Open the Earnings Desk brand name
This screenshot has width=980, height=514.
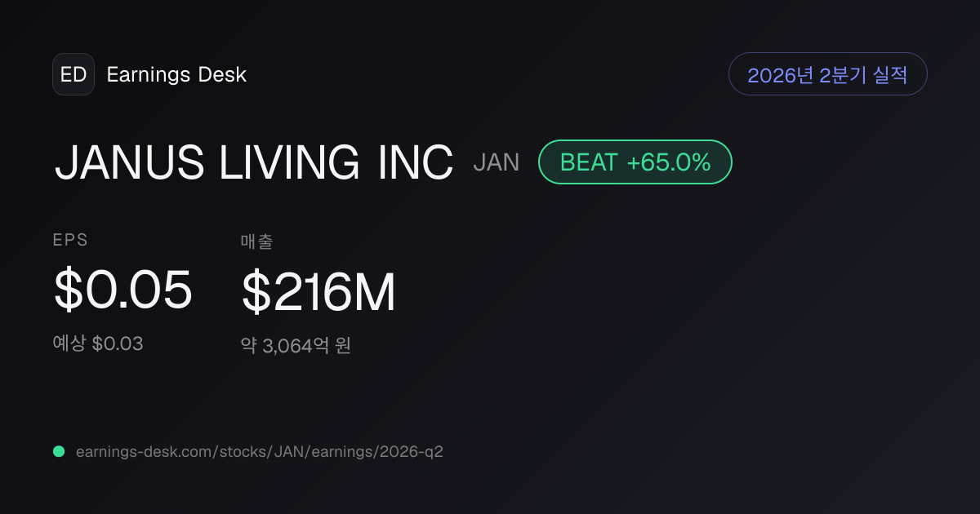176,75
